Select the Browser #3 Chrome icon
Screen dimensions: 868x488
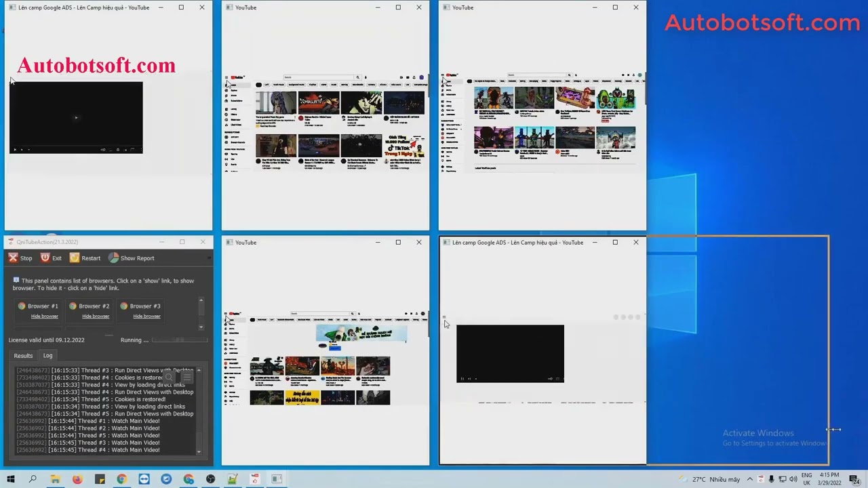click(123, 306)
